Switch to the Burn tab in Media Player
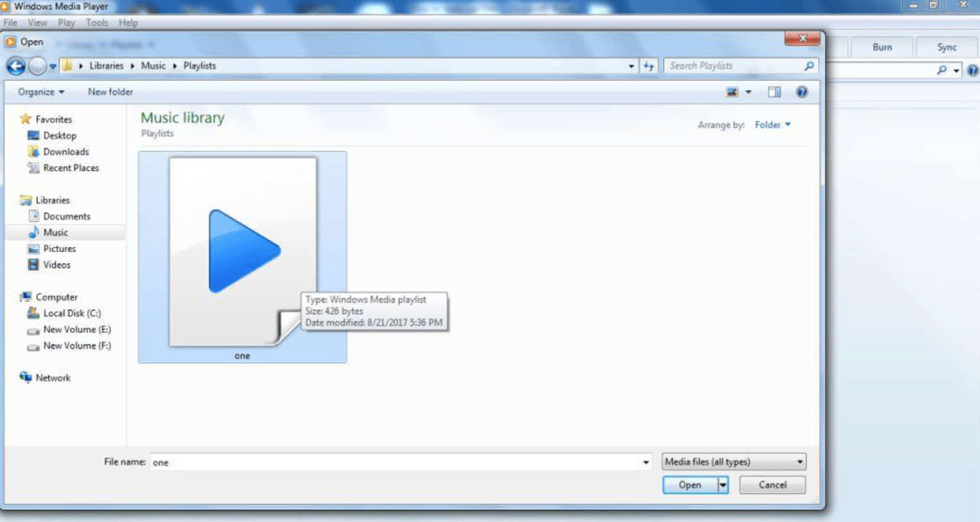Viewport: 980px width, 522px height. tap(882, 47)
